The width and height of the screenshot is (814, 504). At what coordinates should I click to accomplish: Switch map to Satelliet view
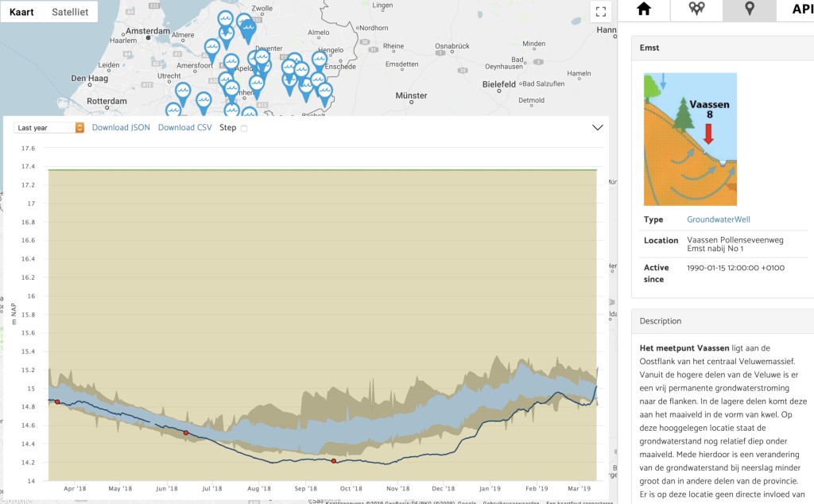(70, 12)
